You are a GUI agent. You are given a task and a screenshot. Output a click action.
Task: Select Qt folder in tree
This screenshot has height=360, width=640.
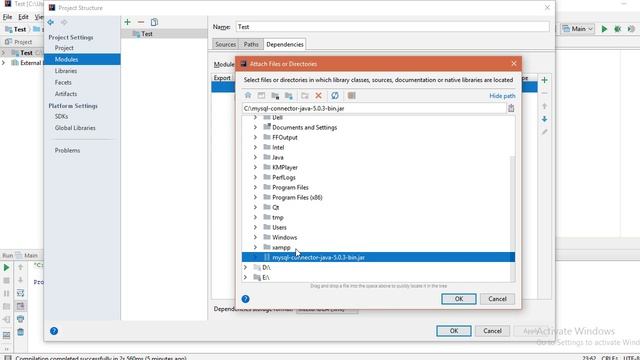click(x=276, y=207)
